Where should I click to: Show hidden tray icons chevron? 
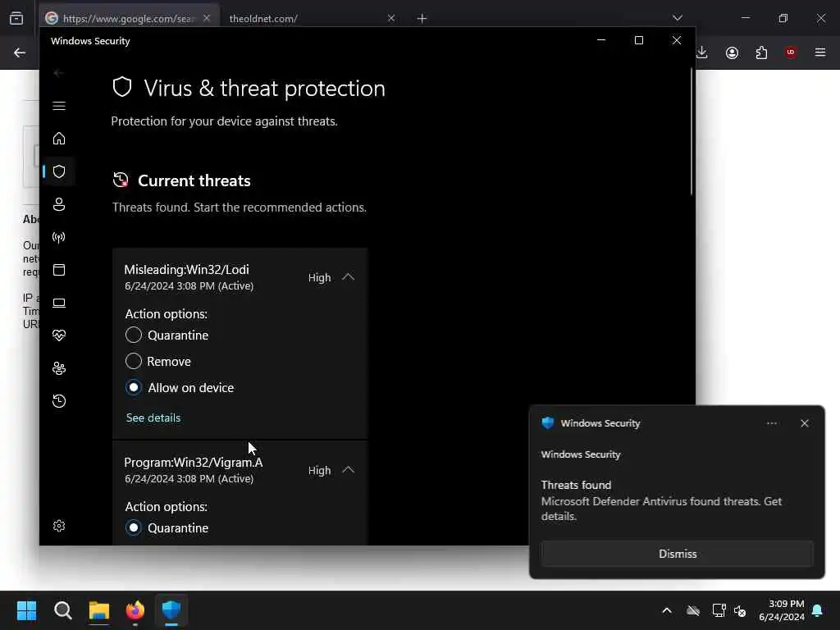(667, 610)
